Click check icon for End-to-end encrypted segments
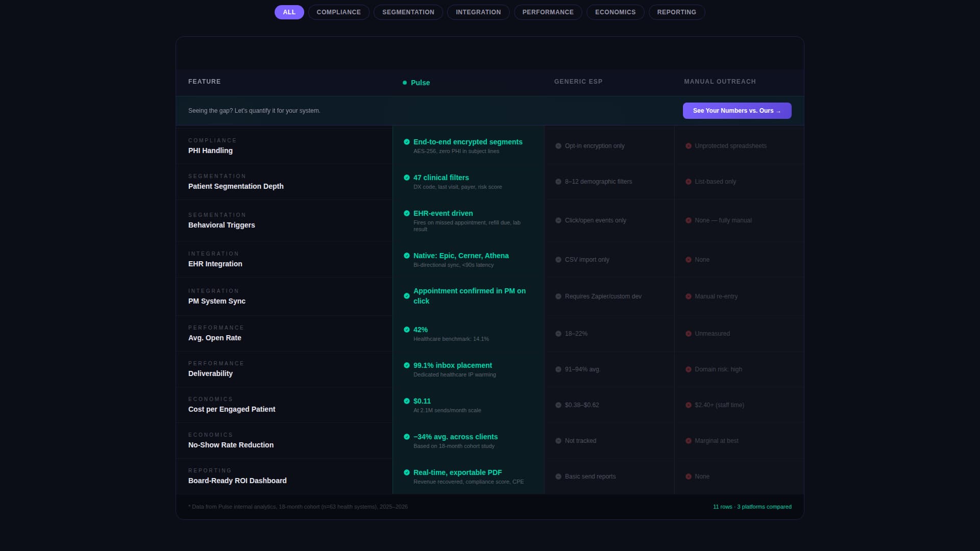This screenshot has height=551, width=980. pos(407,142)
